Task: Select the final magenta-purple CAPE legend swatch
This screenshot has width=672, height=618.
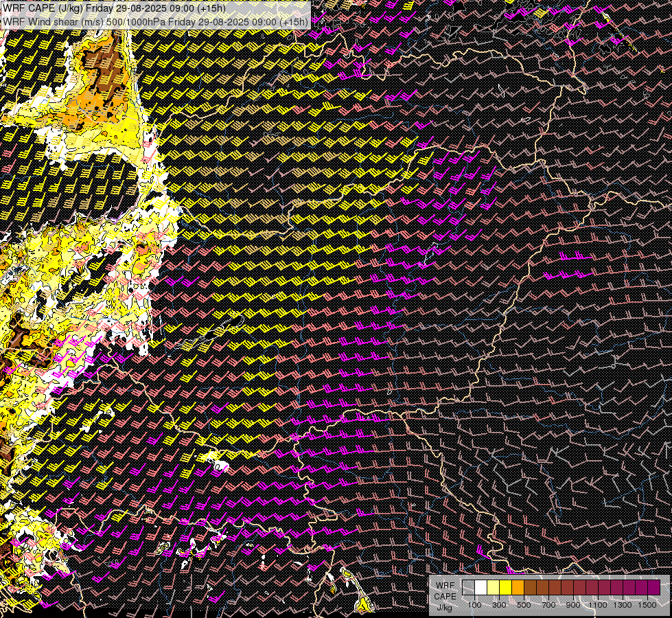Action: (x=653, y=588)
